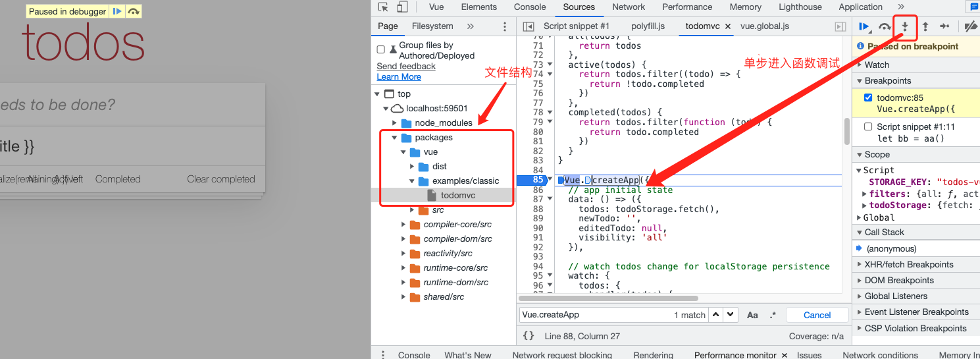Image resolution: width=980 pixels, height=359 pixels.
Task: Click the localhost:59501 cloud icon
Action: click(397, 109)
